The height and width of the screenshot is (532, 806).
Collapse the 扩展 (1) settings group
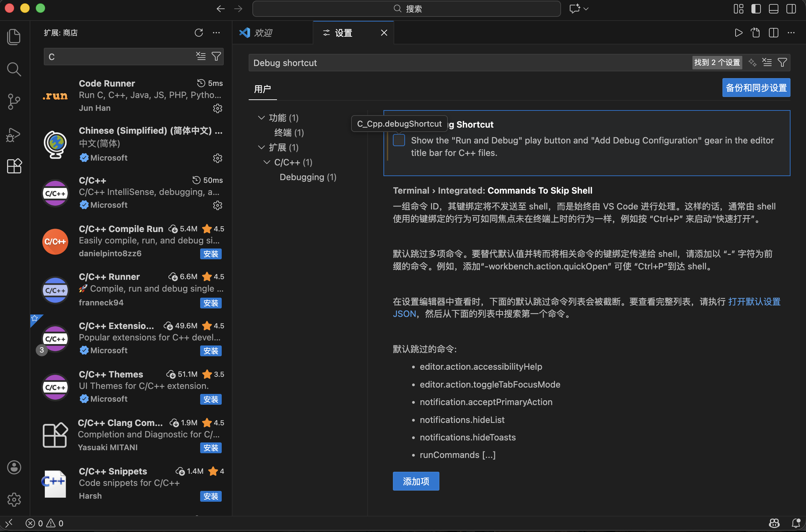point(261,147)
